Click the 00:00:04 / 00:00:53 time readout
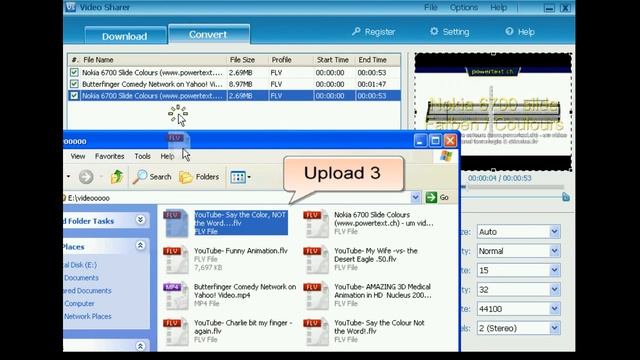 coord(500,178)
